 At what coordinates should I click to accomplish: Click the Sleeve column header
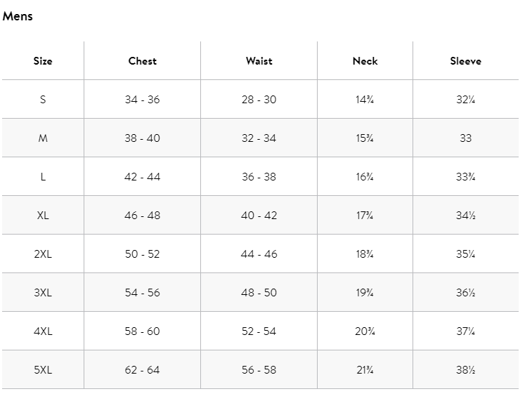(x=465, y=61)
